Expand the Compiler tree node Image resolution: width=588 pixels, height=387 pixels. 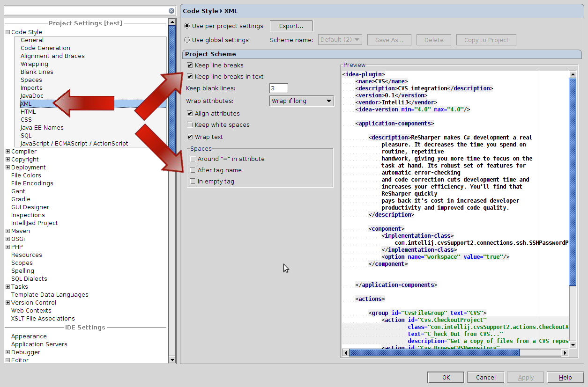[x=7, y=152]
